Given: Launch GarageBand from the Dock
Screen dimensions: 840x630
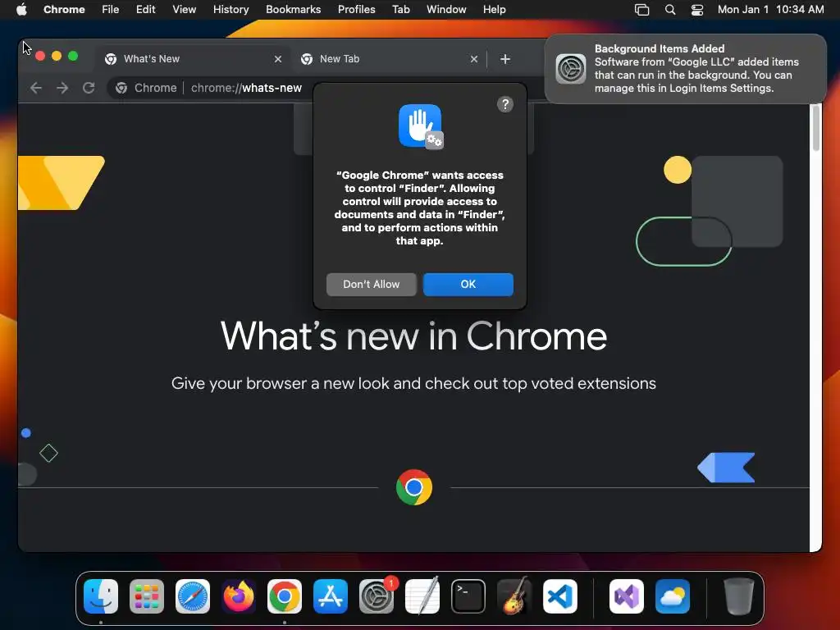Looking at the screenshot, I should [514, 596].
